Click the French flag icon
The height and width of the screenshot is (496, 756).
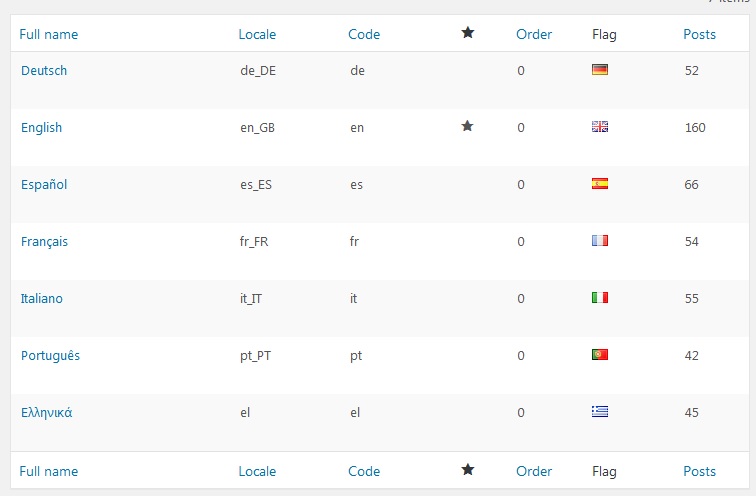click(600, 241)
